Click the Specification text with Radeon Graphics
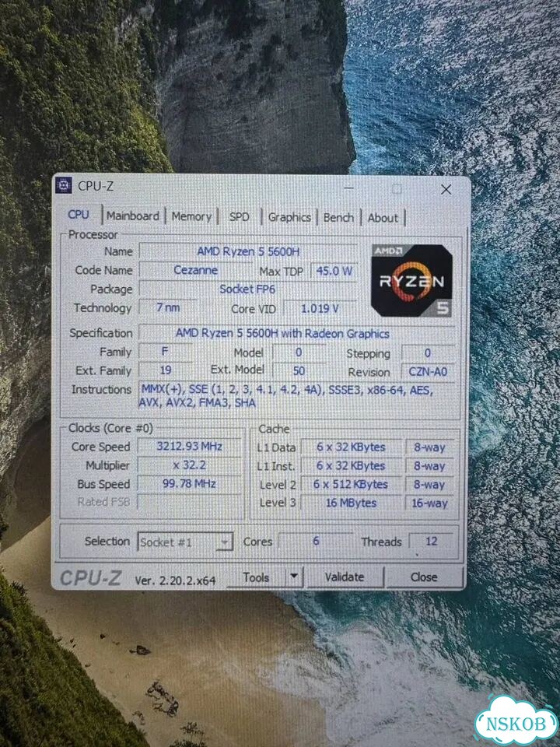This screenshot has width=560, height=747. tap(282, 334)
